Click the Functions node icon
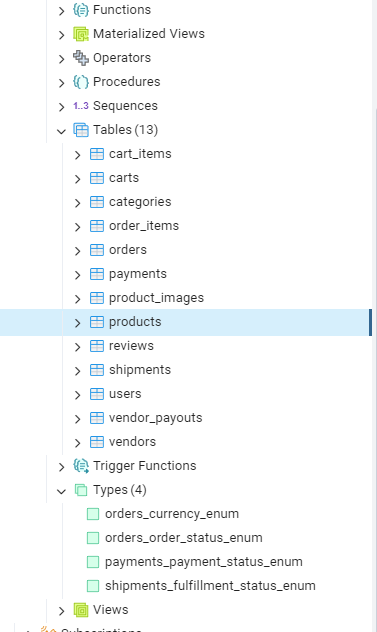The width and height of the screenshot is (377, 632). (81, 10)
